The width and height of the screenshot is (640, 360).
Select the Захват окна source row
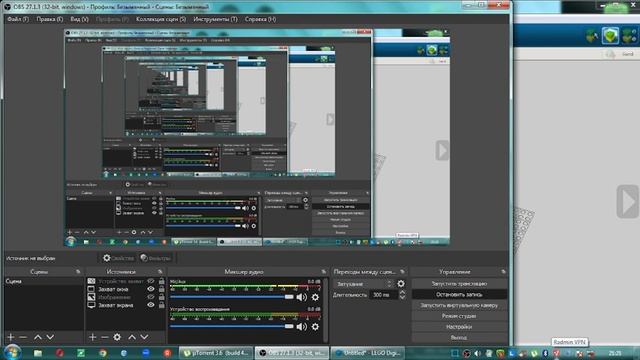[x=126, y=289]
